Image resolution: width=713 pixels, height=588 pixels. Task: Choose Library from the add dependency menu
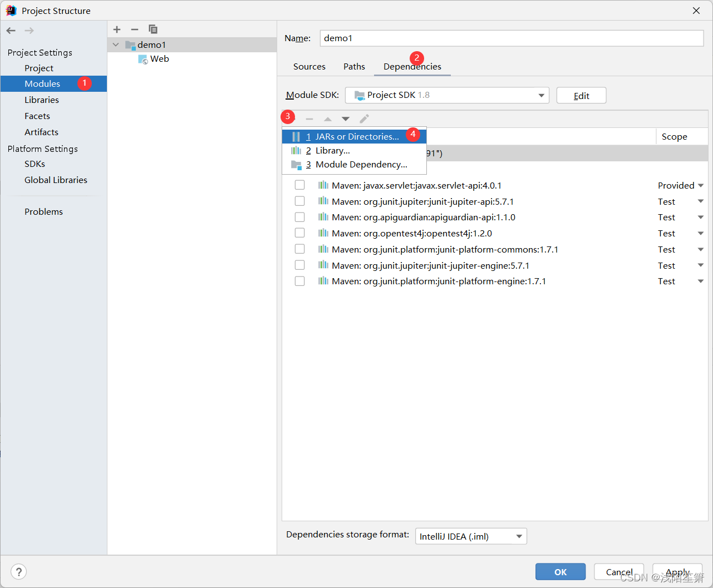click(x=332, y=150)
